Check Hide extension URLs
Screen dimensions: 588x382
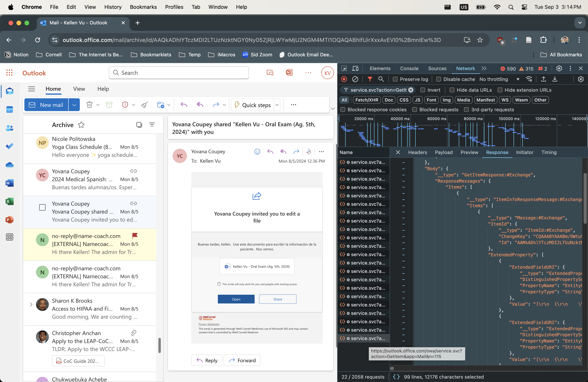click(500, 90)
